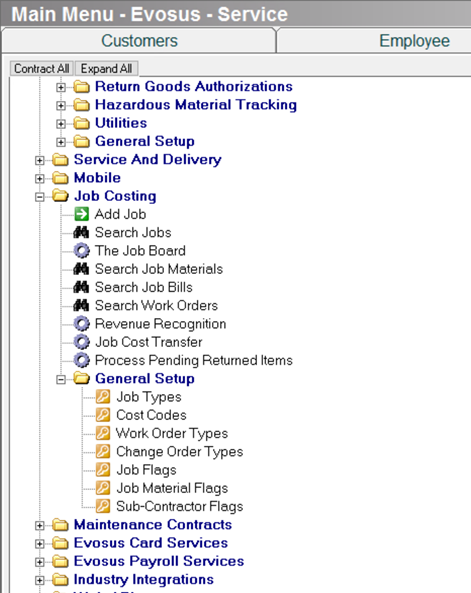Expand the Evosus Payroll Services node
The image size is (471, 593).
[39, 562]
